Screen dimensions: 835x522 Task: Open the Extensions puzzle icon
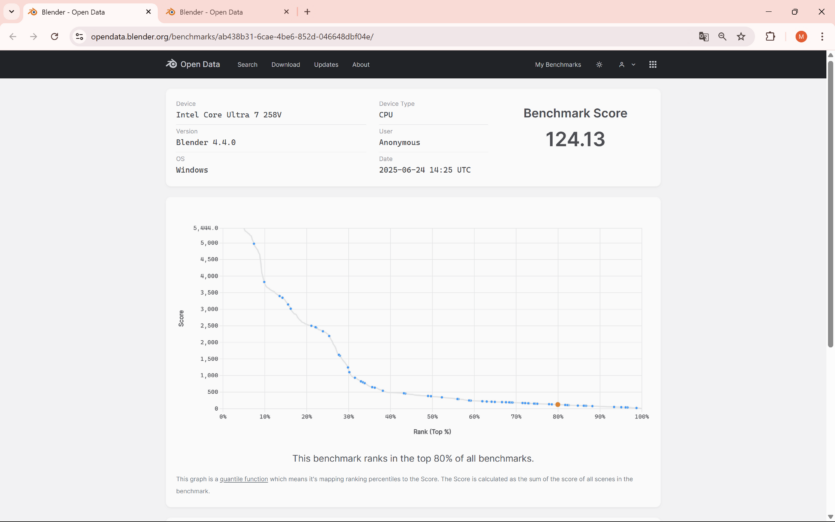tap(770, 36)
